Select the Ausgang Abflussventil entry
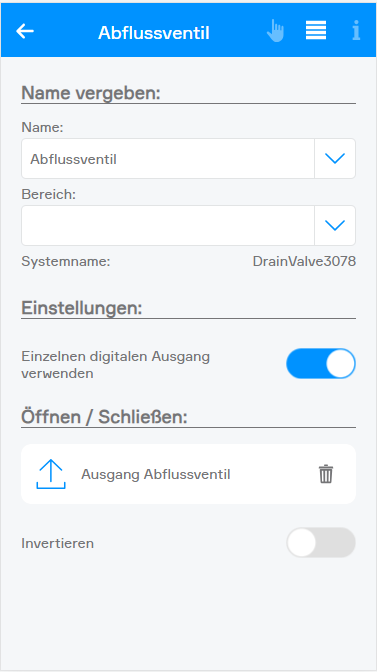 (x=188, y=474)
